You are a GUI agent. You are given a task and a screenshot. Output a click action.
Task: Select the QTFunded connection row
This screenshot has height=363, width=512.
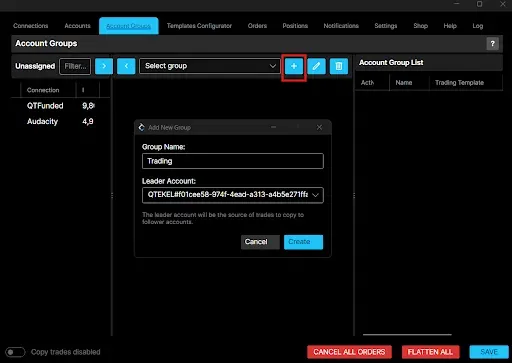pos(61,106)
